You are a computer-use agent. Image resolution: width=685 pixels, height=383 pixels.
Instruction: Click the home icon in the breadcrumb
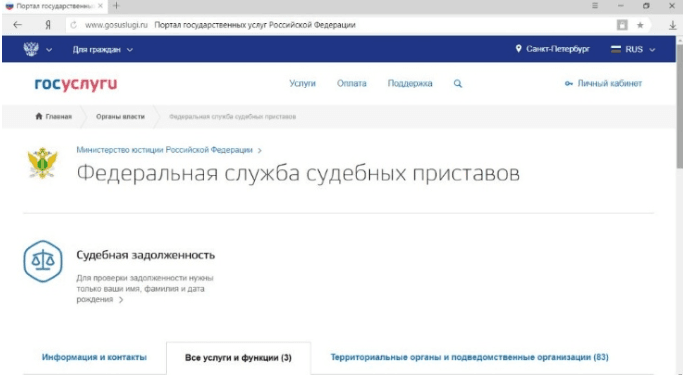(x=38, y=116)
